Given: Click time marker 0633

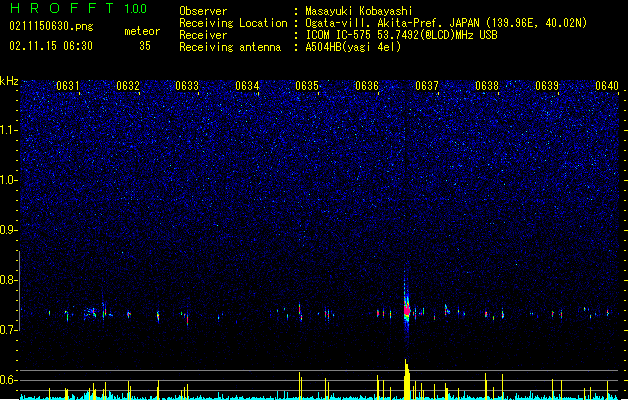Looking at the screenshot, I should click(x=187, y=86).
